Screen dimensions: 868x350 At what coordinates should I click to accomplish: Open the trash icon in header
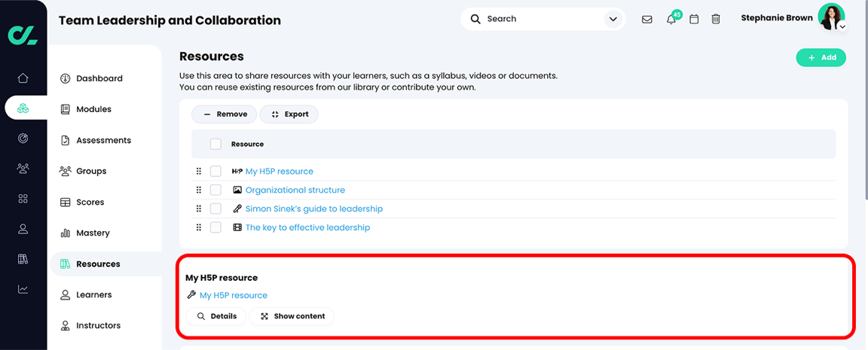coord(716,20)
